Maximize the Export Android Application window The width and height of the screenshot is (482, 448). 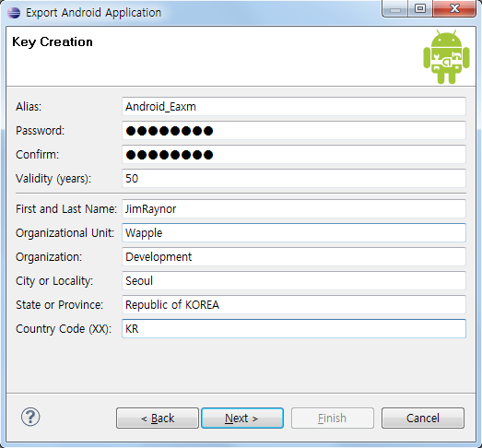coord(420,8)
